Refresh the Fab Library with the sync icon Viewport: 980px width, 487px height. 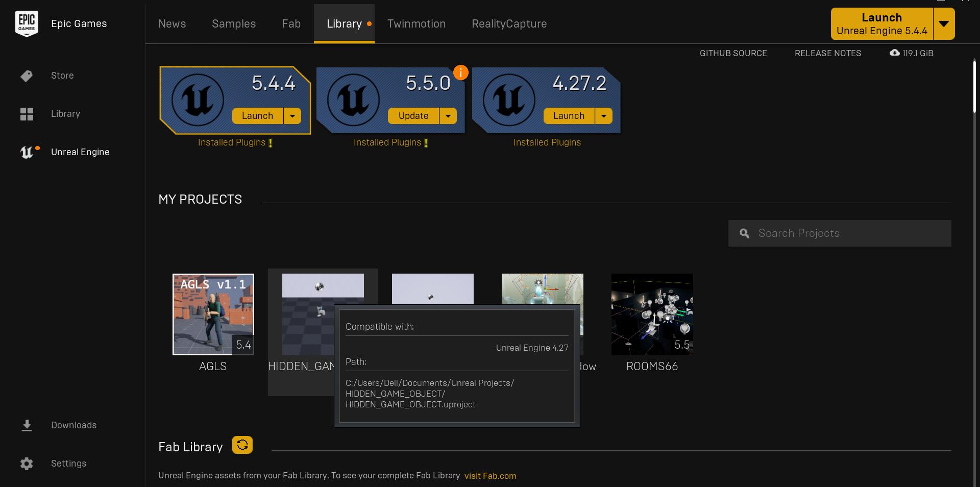pyautogui.click(x=242, y=445)
